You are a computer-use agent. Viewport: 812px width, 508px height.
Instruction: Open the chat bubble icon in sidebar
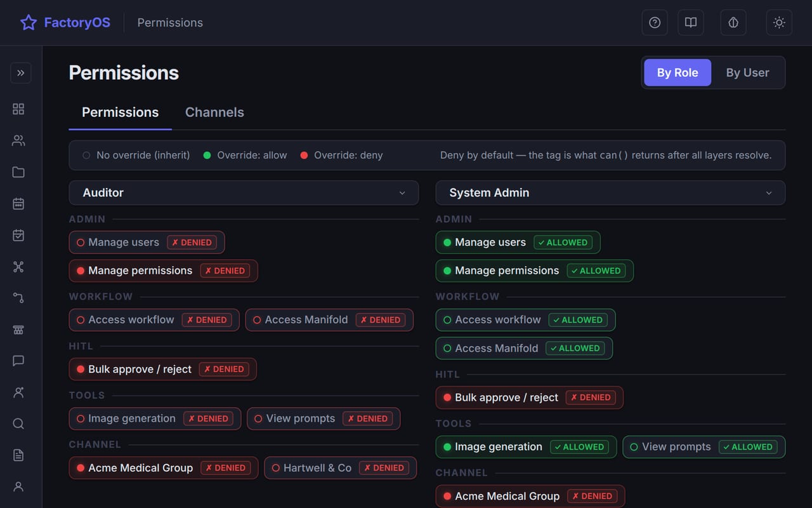(18, 361)
